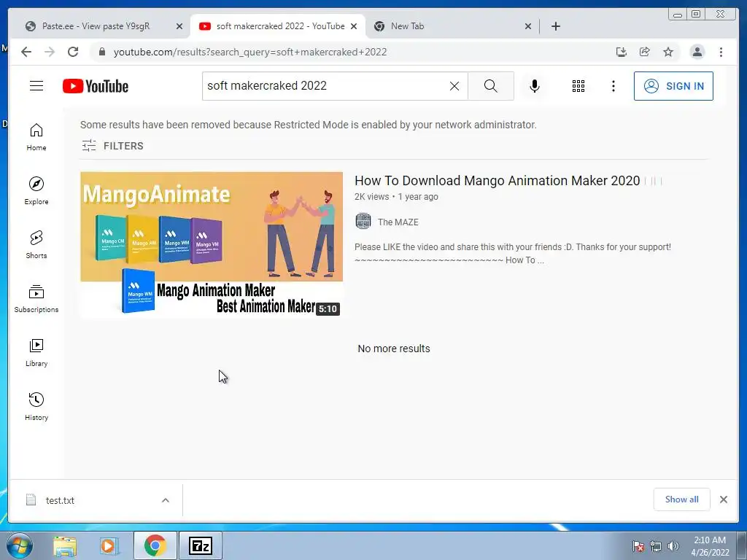
Task: Open the YouTube hamburger guide menu
Action: pos(36,86)
